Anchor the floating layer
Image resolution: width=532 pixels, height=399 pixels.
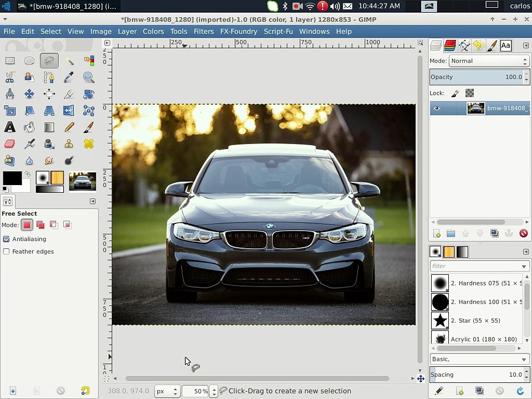(509, 233)
